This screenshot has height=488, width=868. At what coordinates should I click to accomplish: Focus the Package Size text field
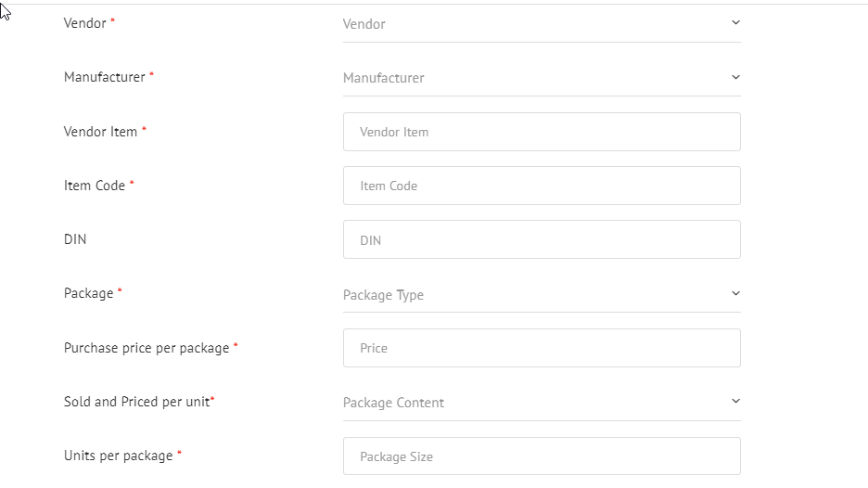pos(542,456)
